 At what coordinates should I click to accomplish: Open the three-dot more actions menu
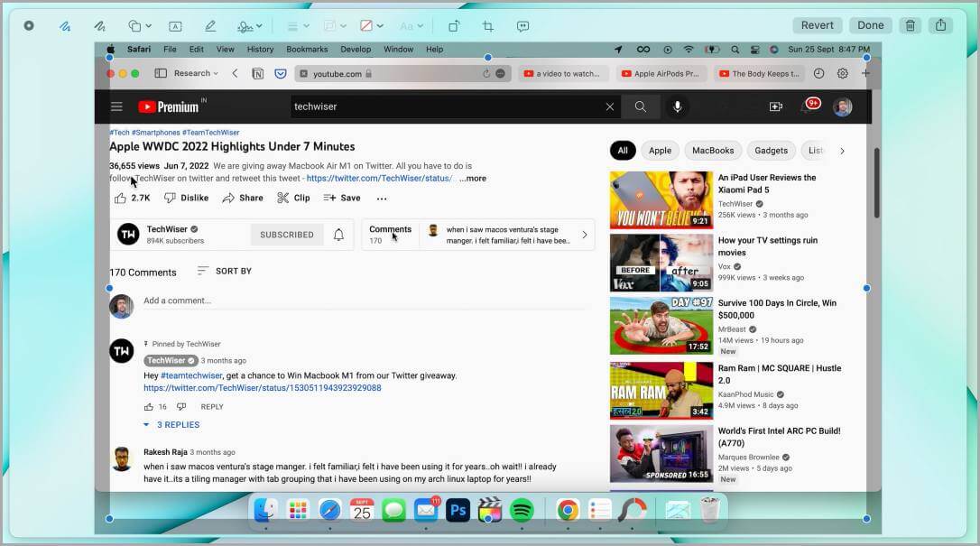[382, 199]
